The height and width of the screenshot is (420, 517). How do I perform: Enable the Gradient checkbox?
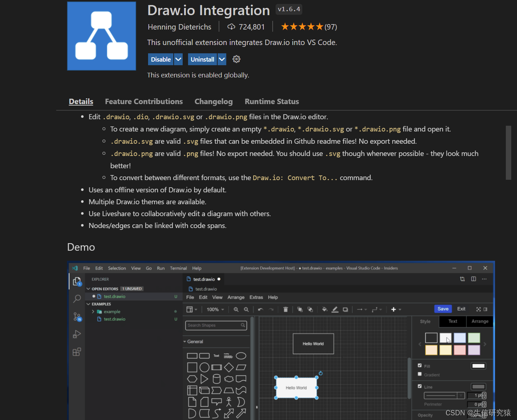coord(420,375)
